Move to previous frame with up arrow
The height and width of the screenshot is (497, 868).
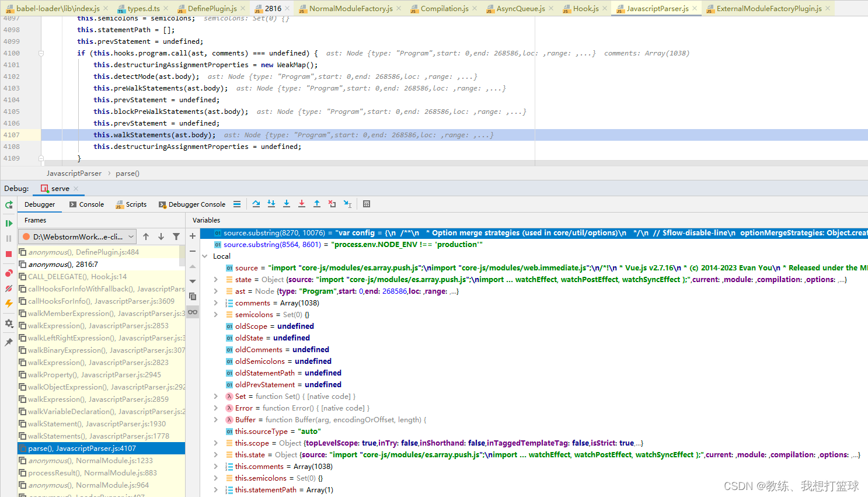point(146,237)
